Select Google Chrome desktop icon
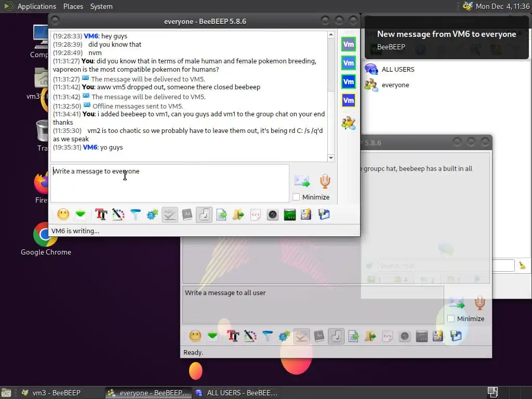This screenshot has height=399, width=532. click(x=46, y=239)
